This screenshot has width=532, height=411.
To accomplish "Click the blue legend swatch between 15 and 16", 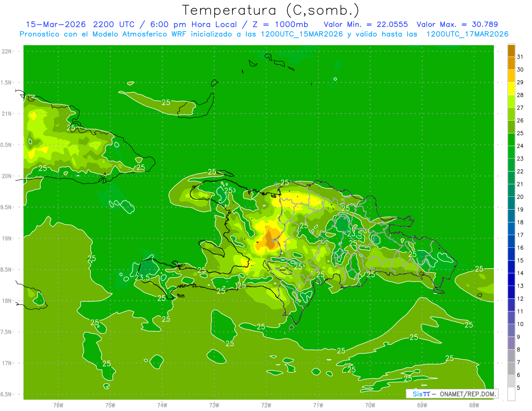I will (511, 254).
